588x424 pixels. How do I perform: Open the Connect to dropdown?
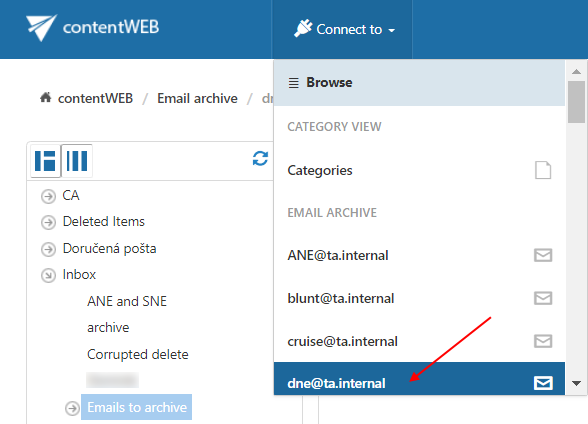point(344,29)
